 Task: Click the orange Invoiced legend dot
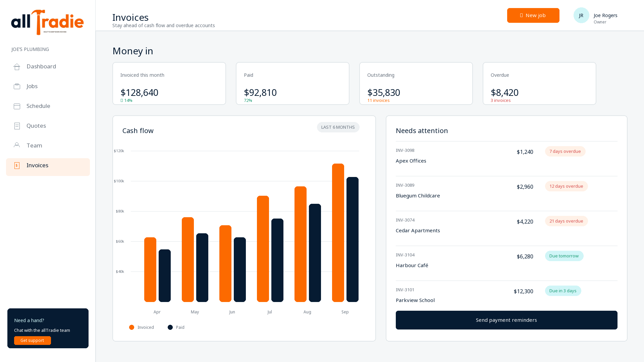(x=131, y=327)
